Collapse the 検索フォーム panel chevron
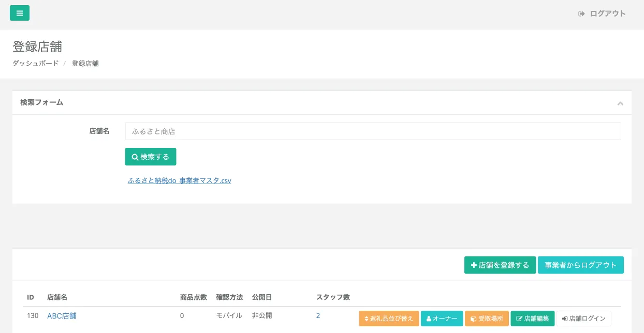This screenshot has height=333, width=644. tap(620, 103)
